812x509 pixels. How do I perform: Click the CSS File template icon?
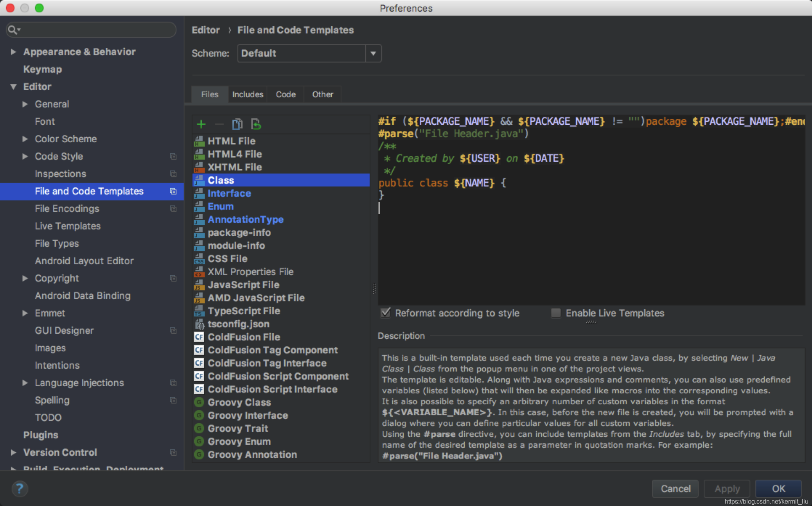click(199, 259)
